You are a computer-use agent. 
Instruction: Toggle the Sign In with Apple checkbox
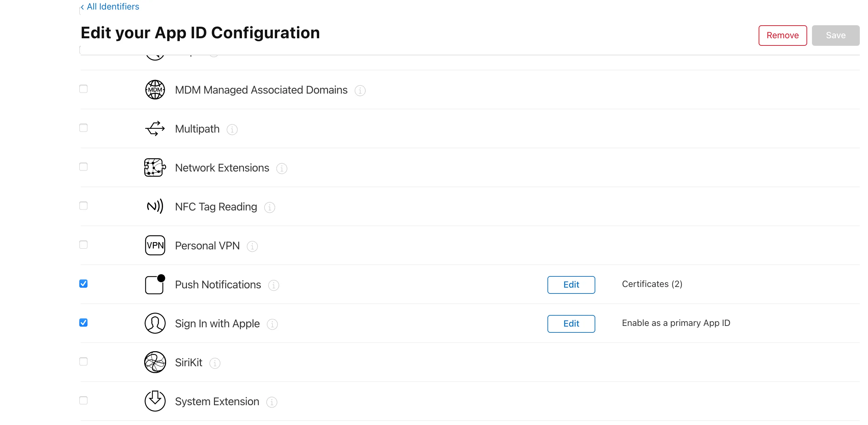pos(84,323)
